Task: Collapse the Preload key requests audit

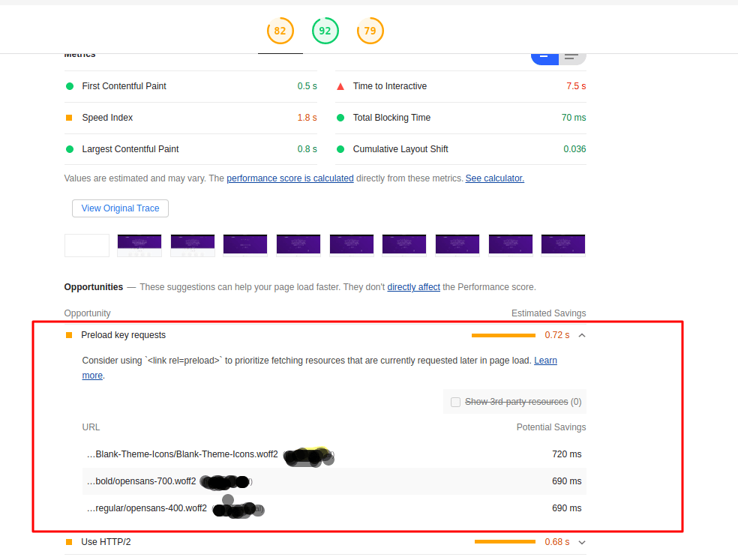Action: click(582, 335)
